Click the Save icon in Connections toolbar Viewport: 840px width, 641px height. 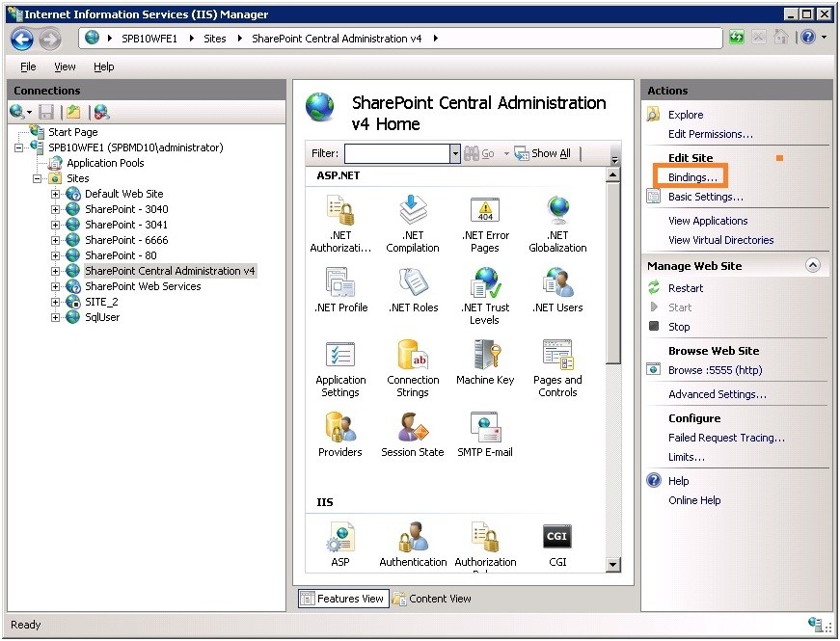(x=46, y=112)
